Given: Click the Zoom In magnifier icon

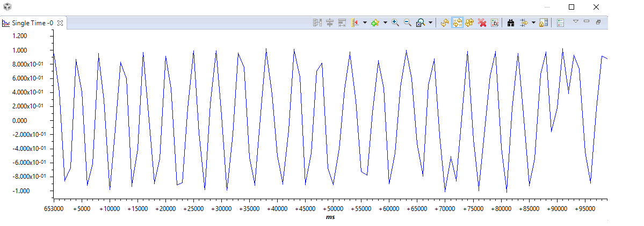Looking at the screenshot, I should pyautogui.click(x=395, y=23).
